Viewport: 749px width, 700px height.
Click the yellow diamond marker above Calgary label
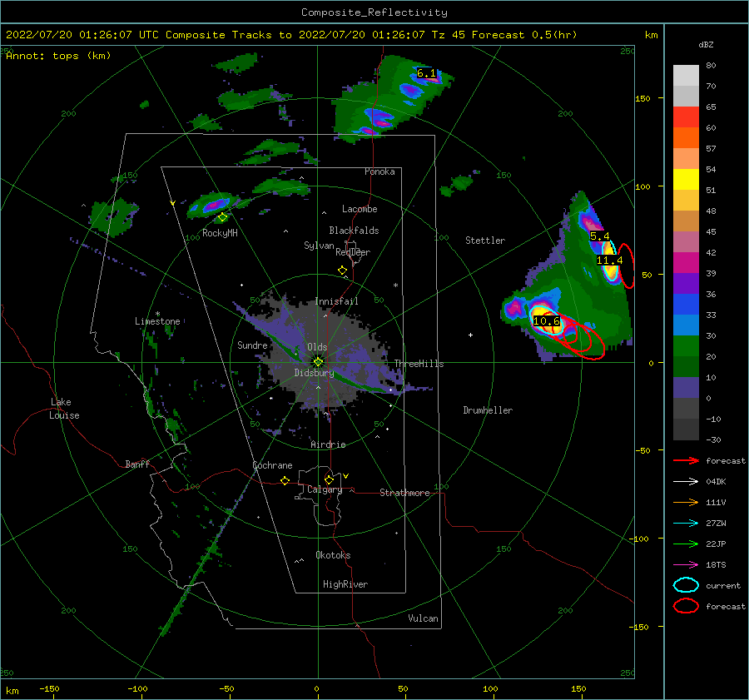click(x=329, y=479)
